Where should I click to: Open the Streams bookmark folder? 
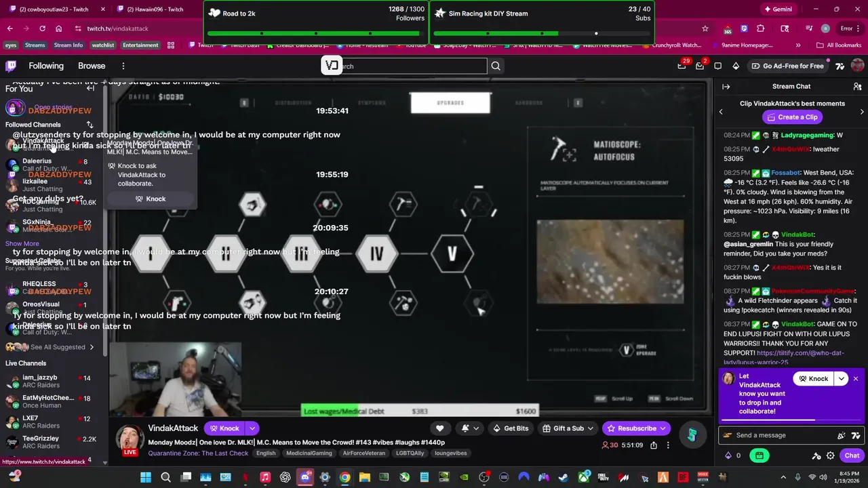(x=35, y=45)
